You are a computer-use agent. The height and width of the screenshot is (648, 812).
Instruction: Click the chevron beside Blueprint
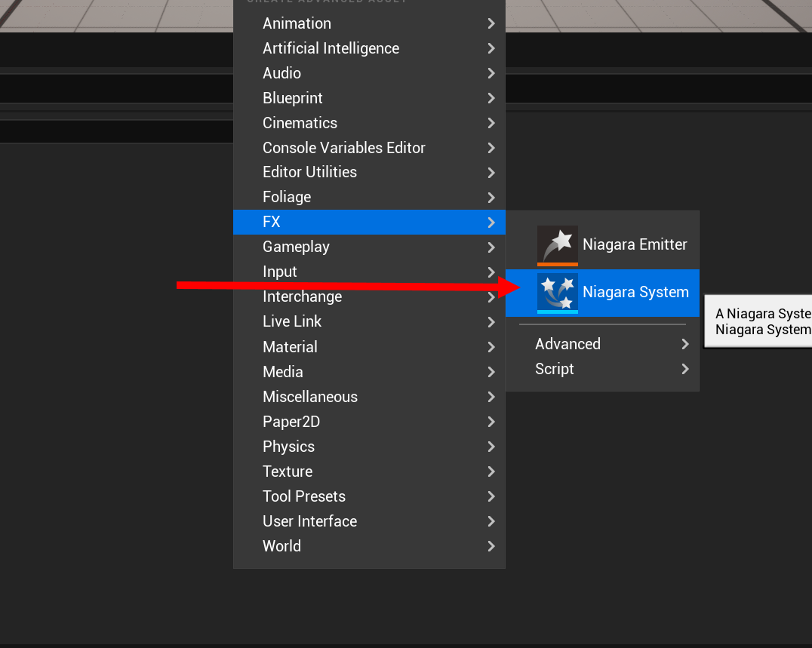point(491,98)
